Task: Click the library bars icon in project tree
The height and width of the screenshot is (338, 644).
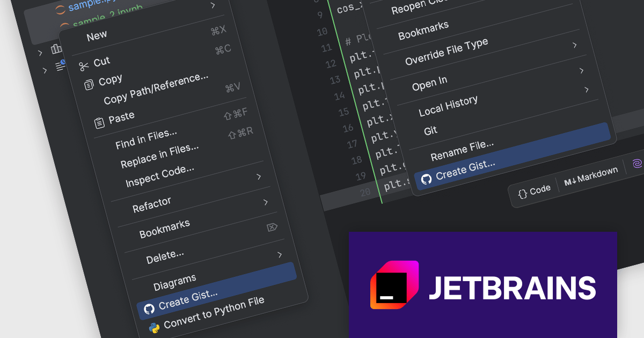Action: [x=56, y=49]
